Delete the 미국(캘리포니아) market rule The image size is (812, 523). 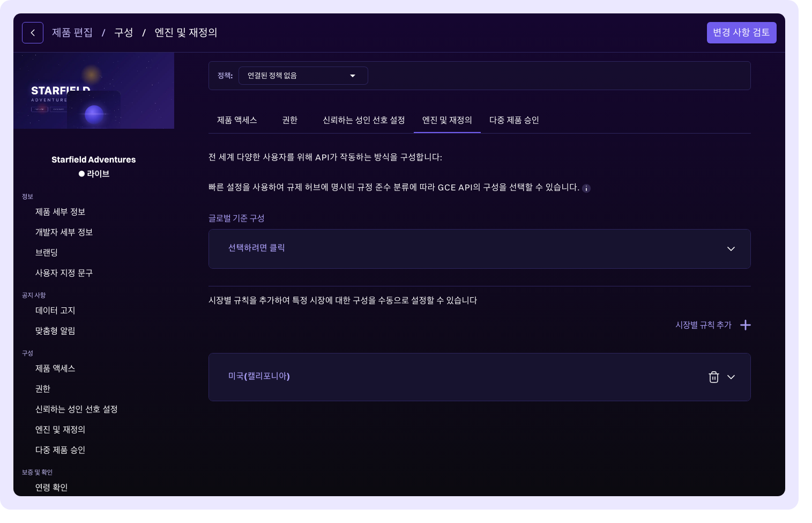coord(714,377)
